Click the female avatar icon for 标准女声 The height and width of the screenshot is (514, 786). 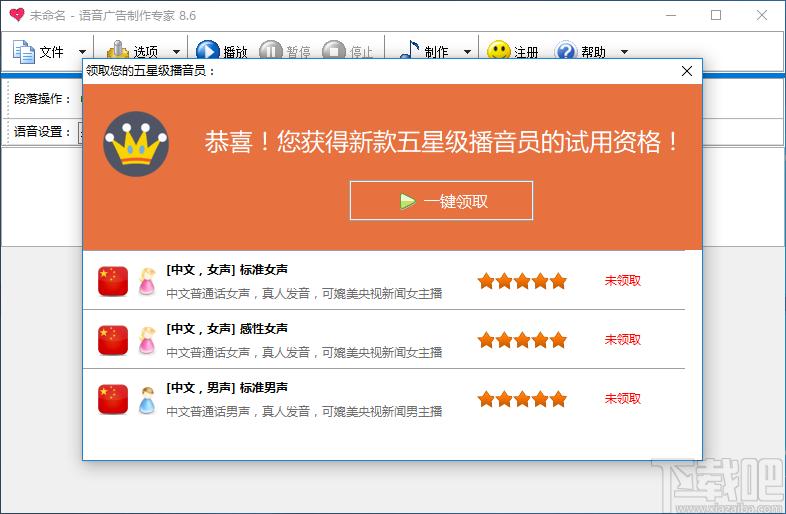(x=147, y=281)
